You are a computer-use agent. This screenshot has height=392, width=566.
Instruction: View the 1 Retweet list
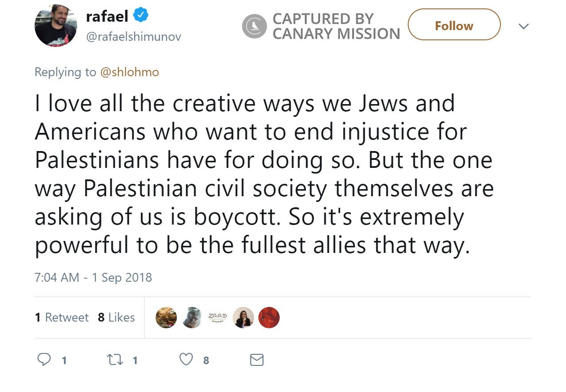[62, 317]
